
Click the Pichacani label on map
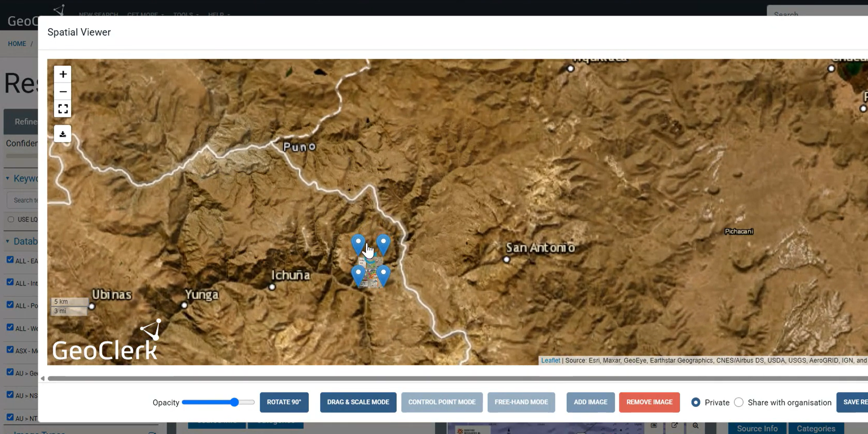tap(739, 231)
